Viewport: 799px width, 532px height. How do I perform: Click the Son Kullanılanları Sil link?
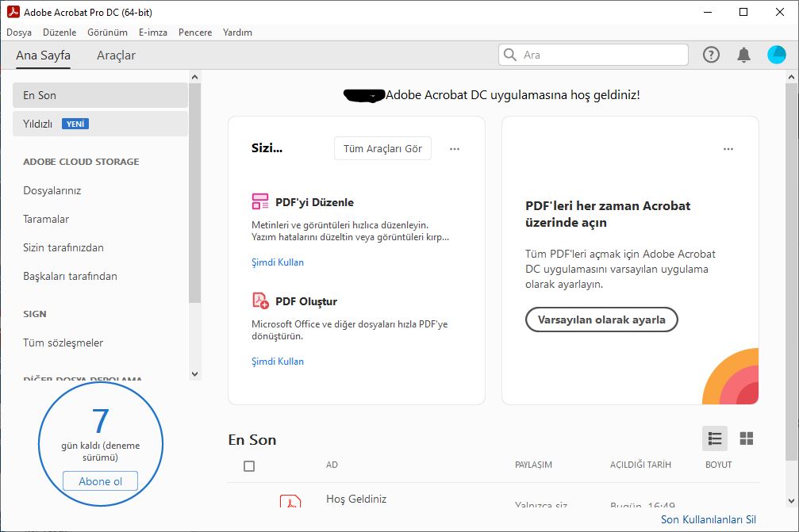(x=709, y=519)
